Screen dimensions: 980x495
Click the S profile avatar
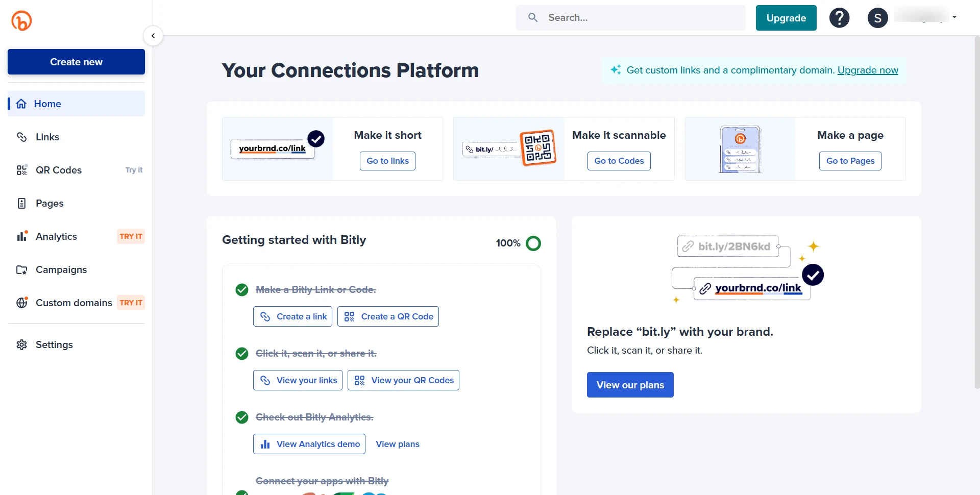click(x=877, y=17)
